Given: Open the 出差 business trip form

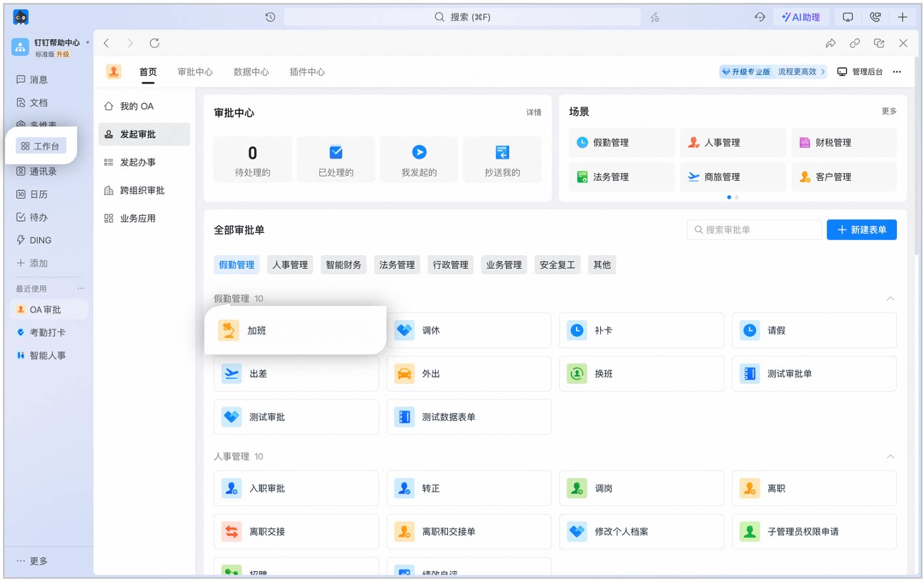Looking at the screenshot, I should point(296,374).
